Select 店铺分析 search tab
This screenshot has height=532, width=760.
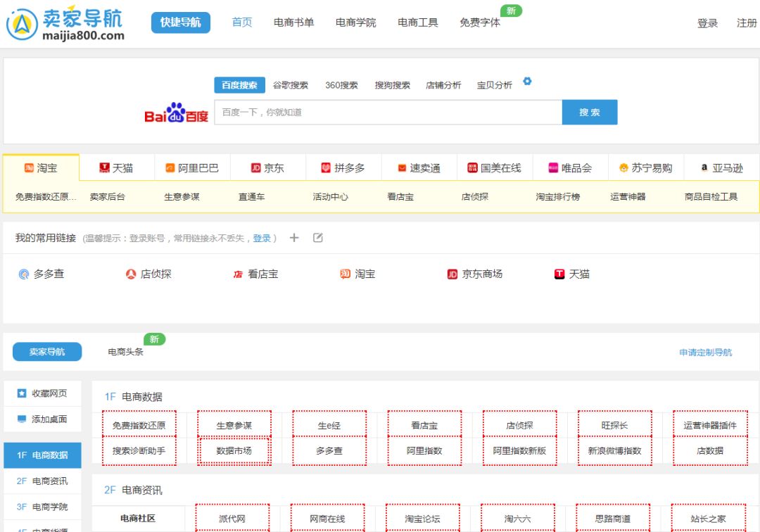pos(443,85)
